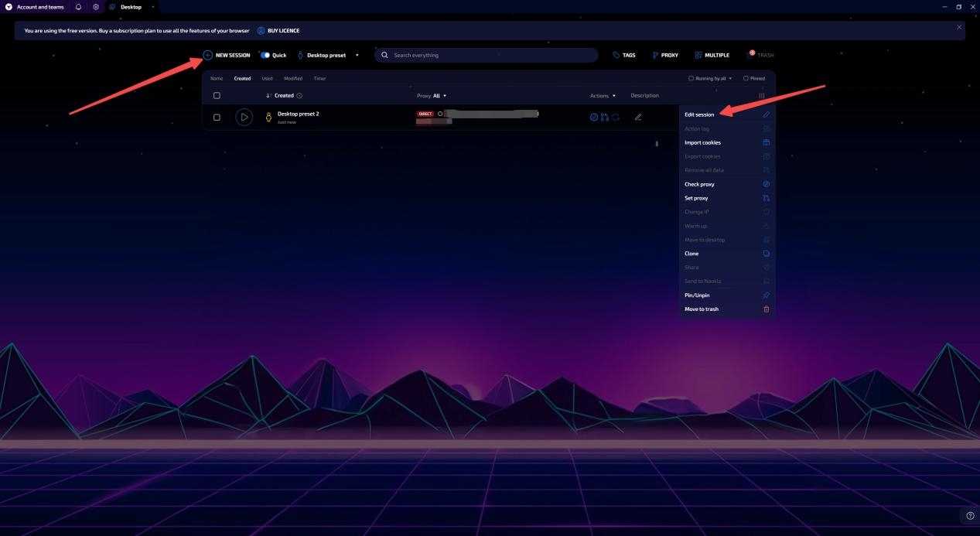Start the Desktop preset 2 session play button
Image resolution: width=980 pixels, height=536 pixels.
pyautogui.click(x=244, y=118)
